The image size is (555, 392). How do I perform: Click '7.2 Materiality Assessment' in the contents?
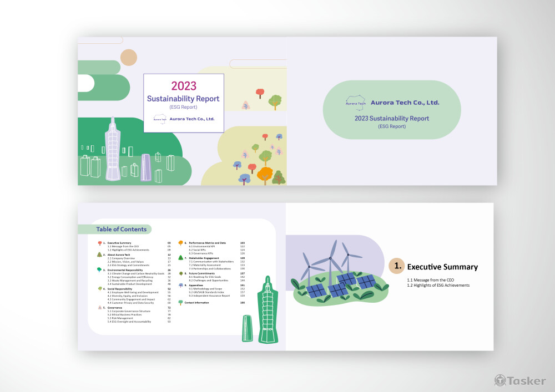pos(205,265)
